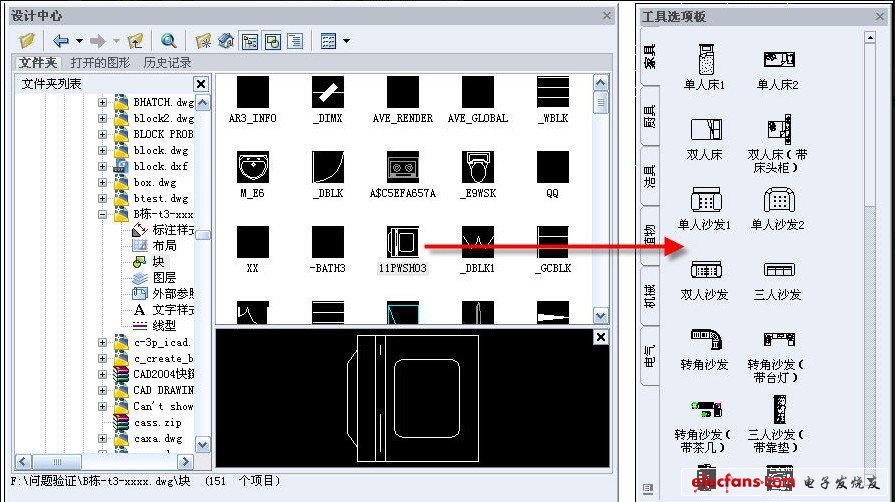Toggle the preview pane button
Viewport: 895px width, 502px height.
pyautogui.click(x=271, y=41)
